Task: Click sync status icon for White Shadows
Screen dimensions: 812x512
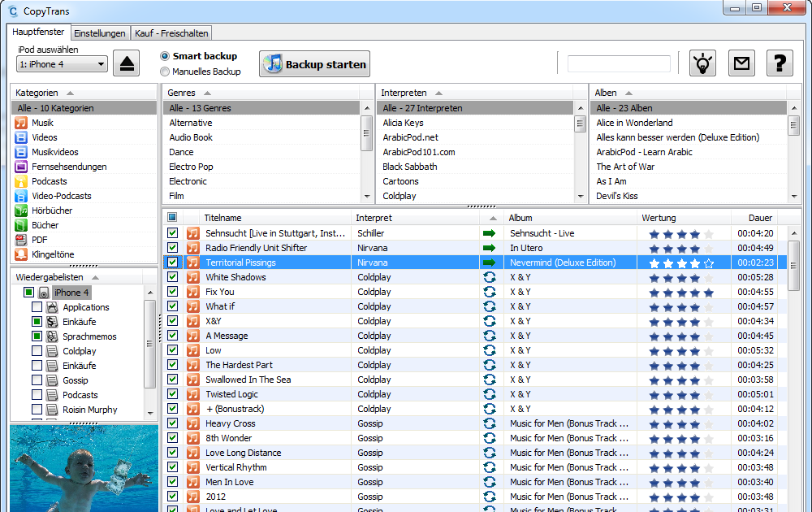Action: point(490,277)
